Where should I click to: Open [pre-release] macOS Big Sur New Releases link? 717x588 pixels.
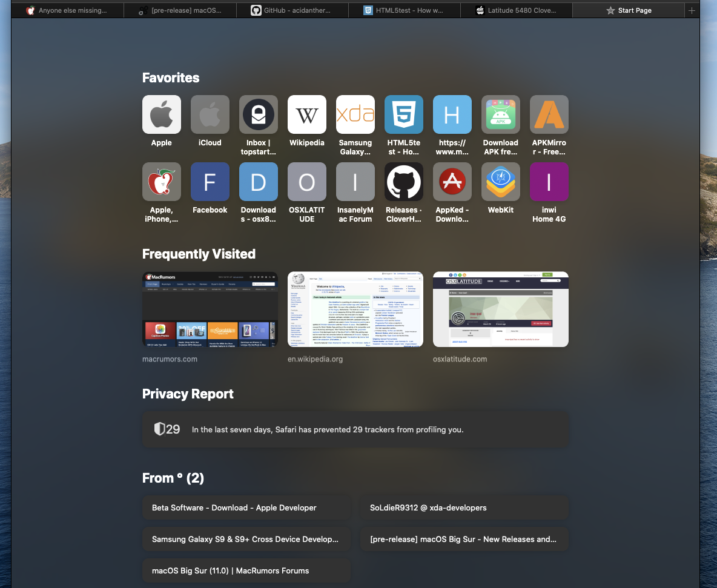tap(464, 539)
